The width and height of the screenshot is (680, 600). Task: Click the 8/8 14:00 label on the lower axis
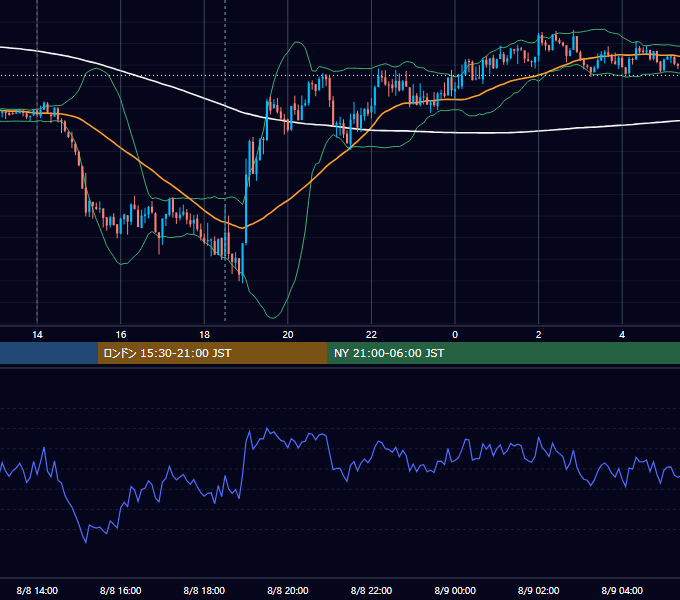[x=37, y=590]
